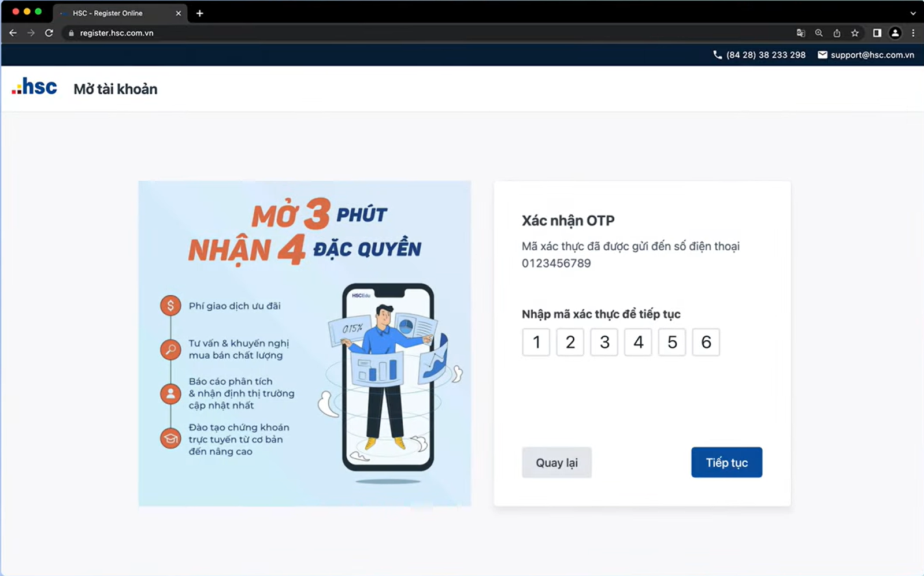
Task: Click the Mở tài khoản heading
Action: tap(116, 89)
